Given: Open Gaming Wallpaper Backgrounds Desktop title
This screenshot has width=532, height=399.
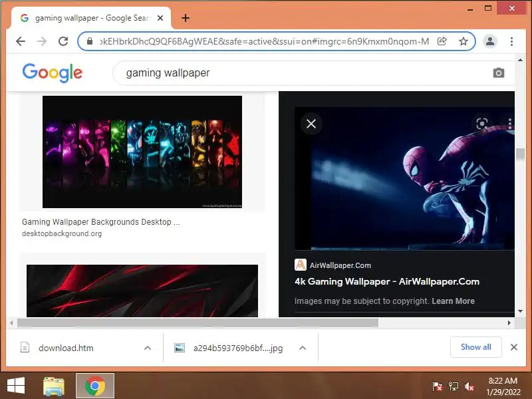Looking at the screenshot, I should 101,222.
